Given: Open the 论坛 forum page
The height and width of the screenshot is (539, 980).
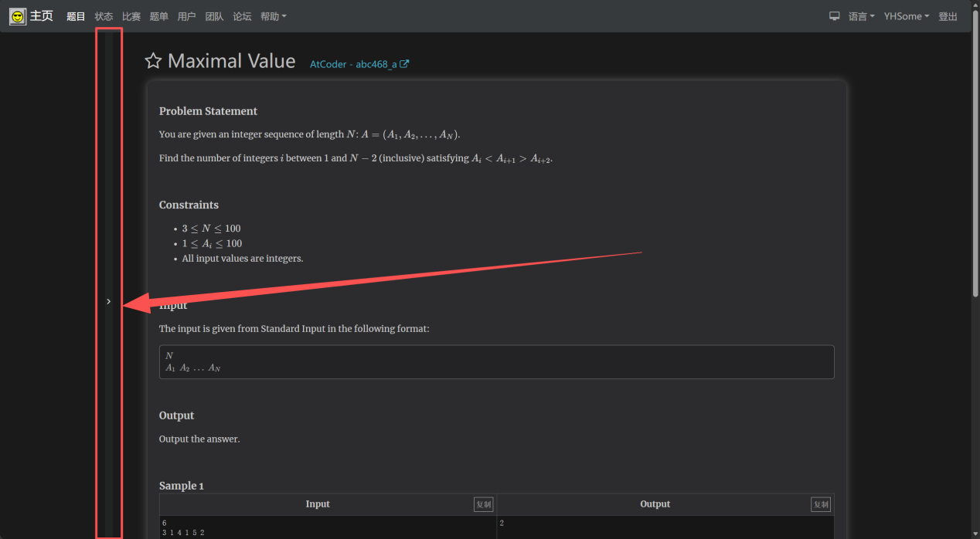Looking at the screenshot, I should (x=242, y=16).
